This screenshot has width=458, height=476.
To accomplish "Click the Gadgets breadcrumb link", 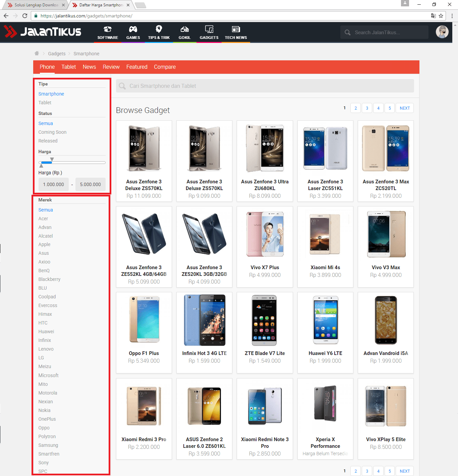I will (x=57, y=54).
